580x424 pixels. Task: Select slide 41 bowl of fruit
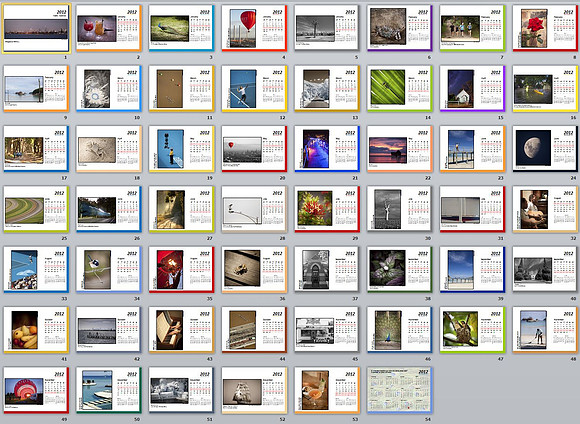[x=36, y=330]
